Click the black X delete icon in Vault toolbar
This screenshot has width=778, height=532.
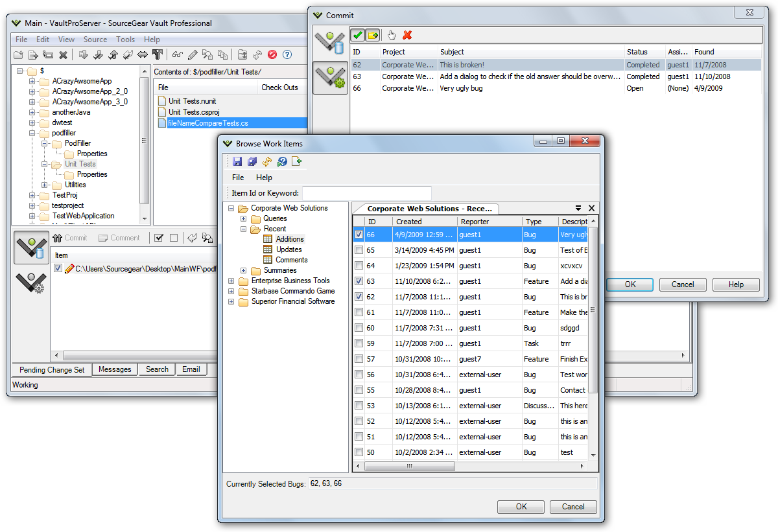click(64, 55)
